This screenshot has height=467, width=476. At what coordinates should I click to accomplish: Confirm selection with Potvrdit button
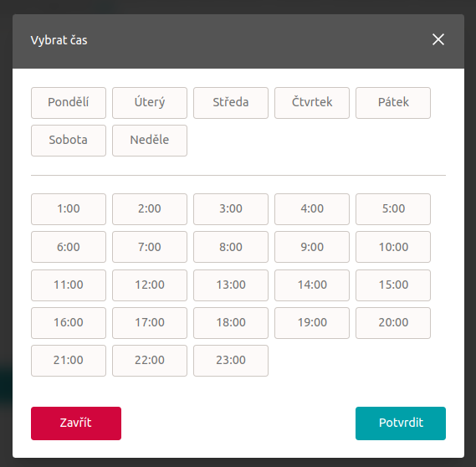coord(401,423)
